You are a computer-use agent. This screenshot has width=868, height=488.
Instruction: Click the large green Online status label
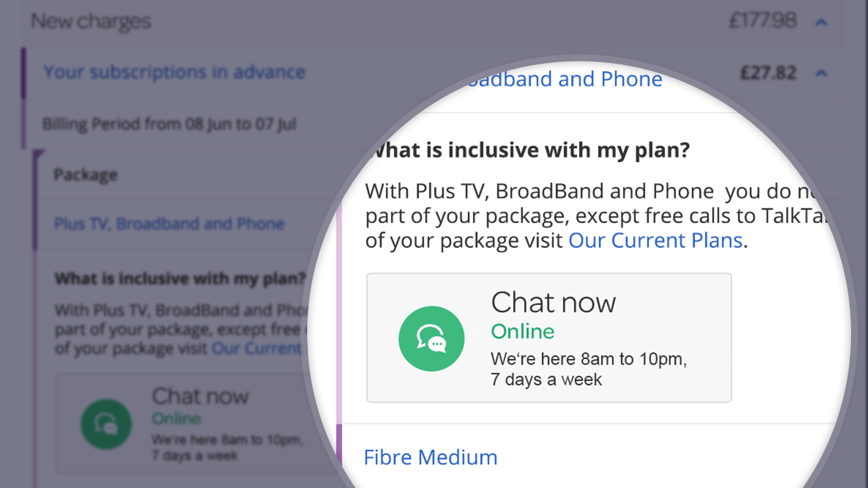(x=522, y=331)
